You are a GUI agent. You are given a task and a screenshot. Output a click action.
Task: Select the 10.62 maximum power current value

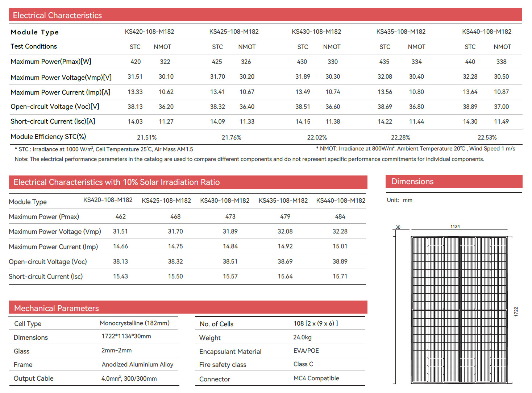click(166, 92)
